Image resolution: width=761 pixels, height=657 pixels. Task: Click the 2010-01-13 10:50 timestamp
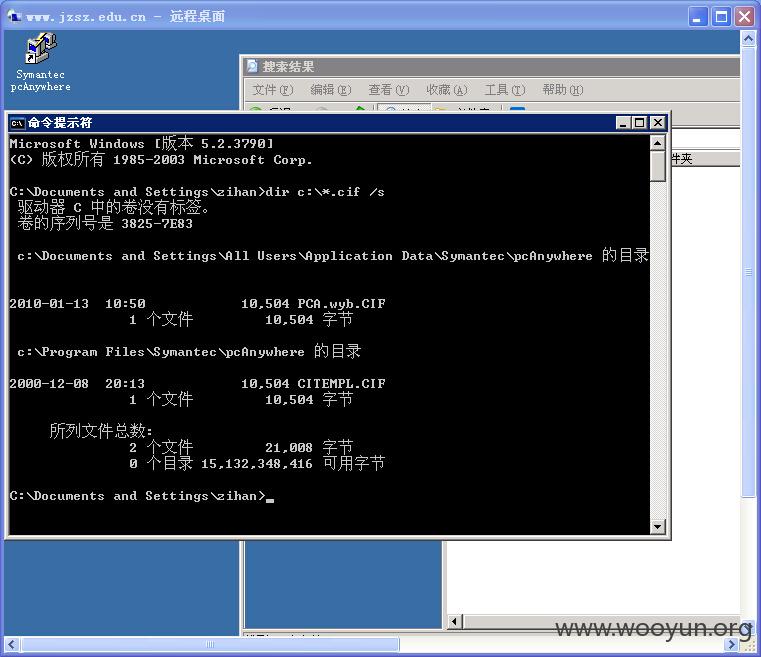coord(78,304)
